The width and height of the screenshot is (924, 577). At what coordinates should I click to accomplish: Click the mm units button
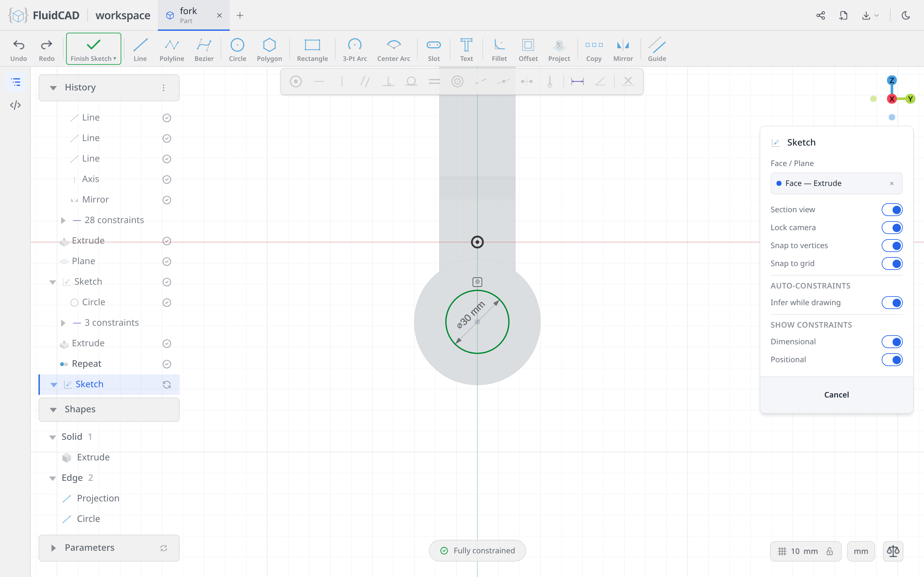click(860, 551)
